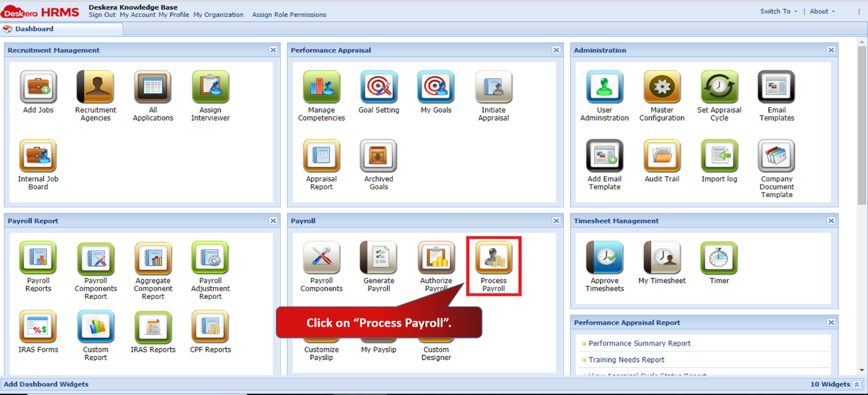Open the Add Jobs icon
This screenshot has height=395, width=868.
click(x=38, y=87)
